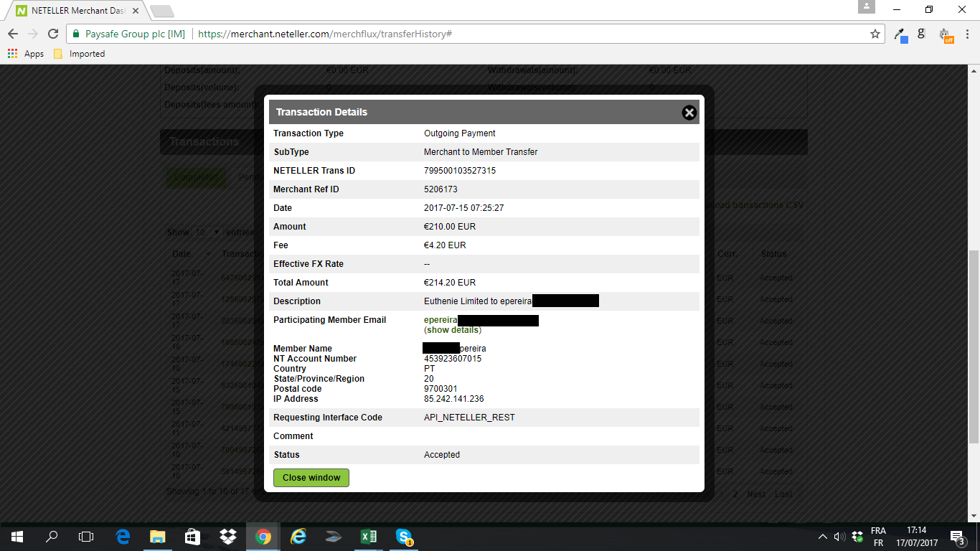Click the IP Address 85.242.141.236
The width and height of the screenshot is (980, 551).
point(454,399)
